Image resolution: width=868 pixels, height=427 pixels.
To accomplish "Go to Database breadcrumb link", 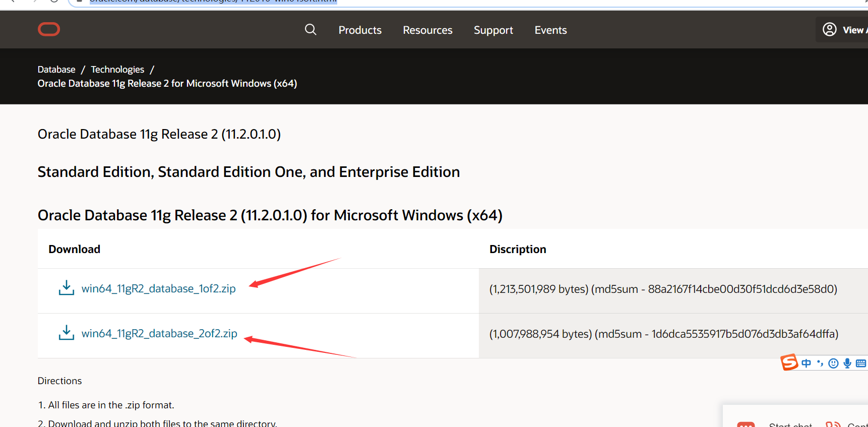I will tap(56, 70).
